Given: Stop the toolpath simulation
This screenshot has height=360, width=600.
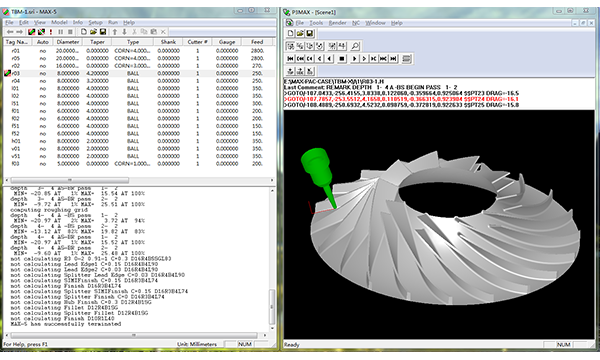Looking at the screenshot, I should (342, 59).
